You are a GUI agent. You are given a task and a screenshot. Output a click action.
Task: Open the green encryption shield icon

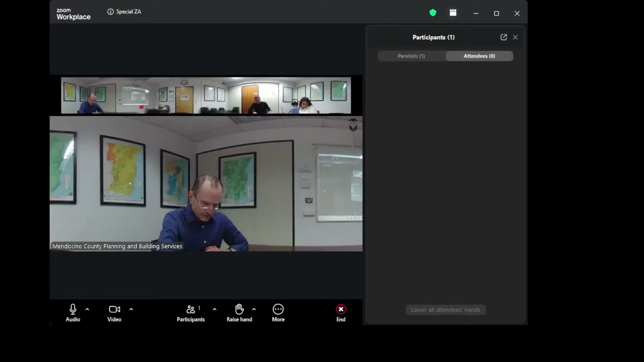click(433, 13)
